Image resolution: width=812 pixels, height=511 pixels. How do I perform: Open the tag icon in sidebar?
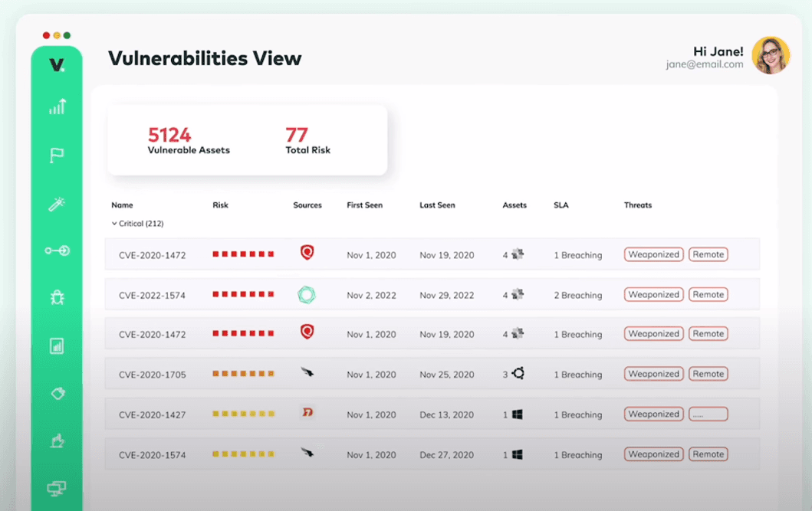57,393
